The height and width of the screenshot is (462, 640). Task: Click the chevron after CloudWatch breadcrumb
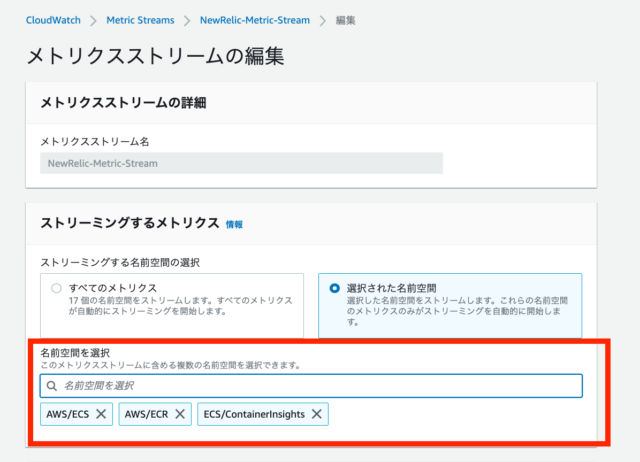[93, 20]
